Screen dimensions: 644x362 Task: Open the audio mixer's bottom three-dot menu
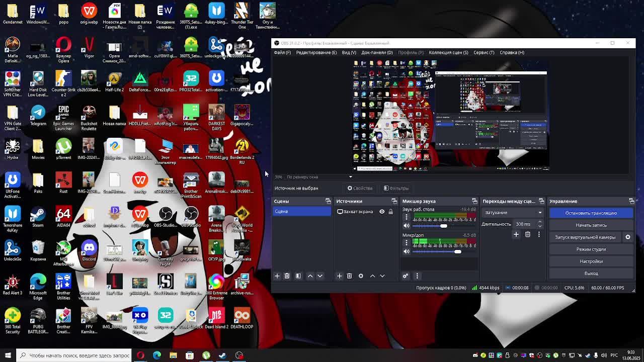tap(417, 276)
